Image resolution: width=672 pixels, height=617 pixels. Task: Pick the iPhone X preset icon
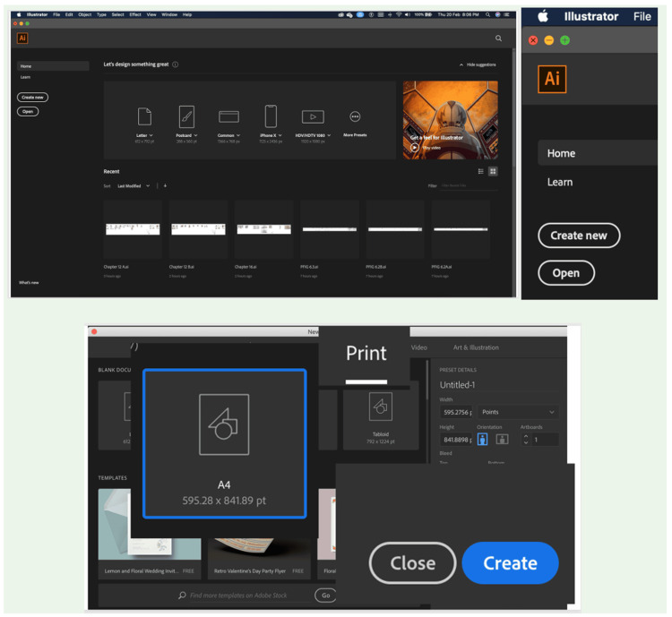click(x=271, y=116)
